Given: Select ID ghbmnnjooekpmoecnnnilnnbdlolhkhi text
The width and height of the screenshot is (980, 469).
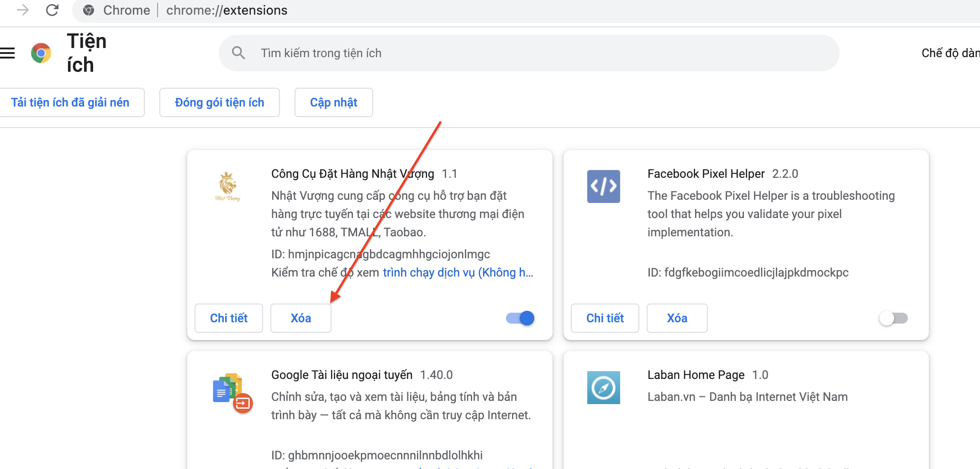Looking at the screenshot, I should (x=377, y=455).
